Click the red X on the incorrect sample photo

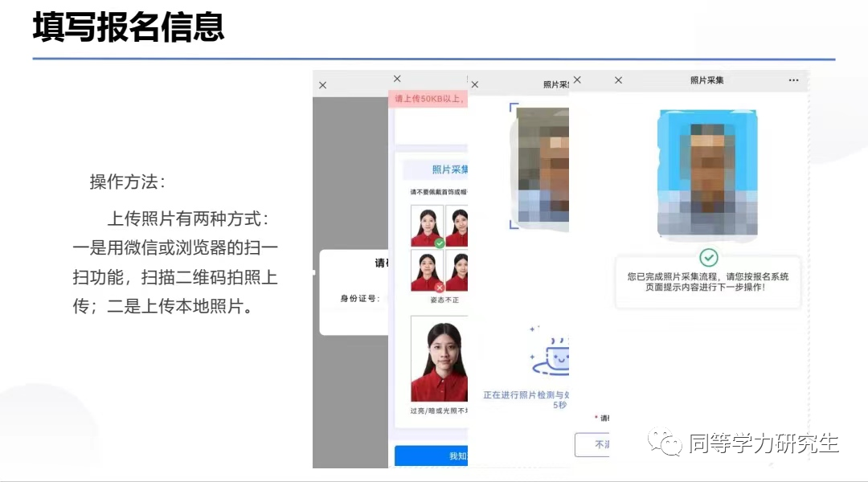click(x=439, y=287)
